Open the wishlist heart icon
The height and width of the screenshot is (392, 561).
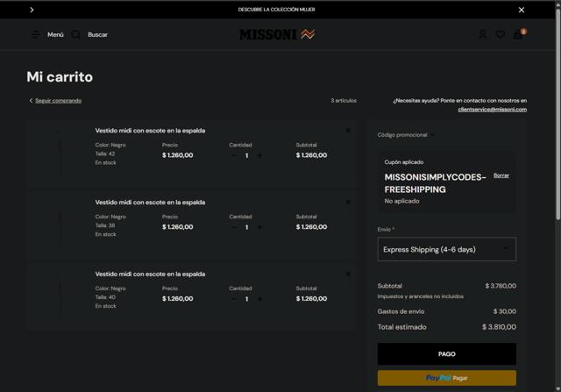coord(501,34)
